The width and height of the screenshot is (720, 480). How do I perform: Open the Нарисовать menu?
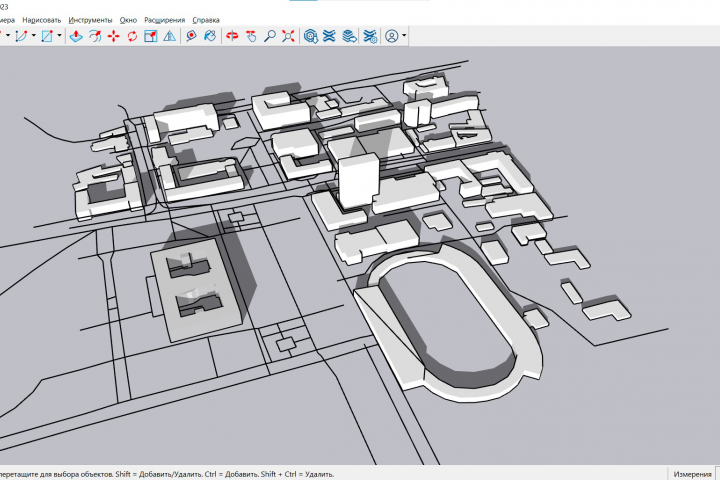pos(40,19)
